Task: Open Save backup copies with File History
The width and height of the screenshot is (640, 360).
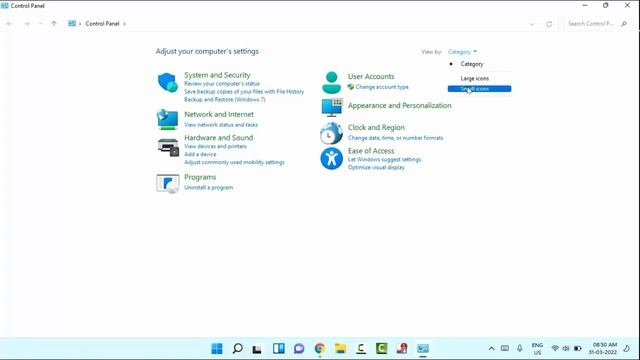Action: pyautogui.click(x=244, y=92)
